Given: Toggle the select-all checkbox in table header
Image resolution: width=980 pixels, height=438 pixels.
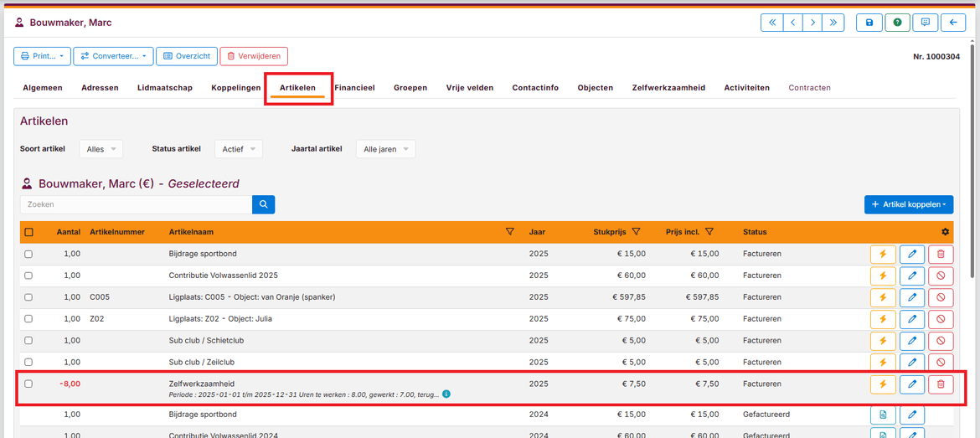Looking at the screenshot, I should coord(28,232).
